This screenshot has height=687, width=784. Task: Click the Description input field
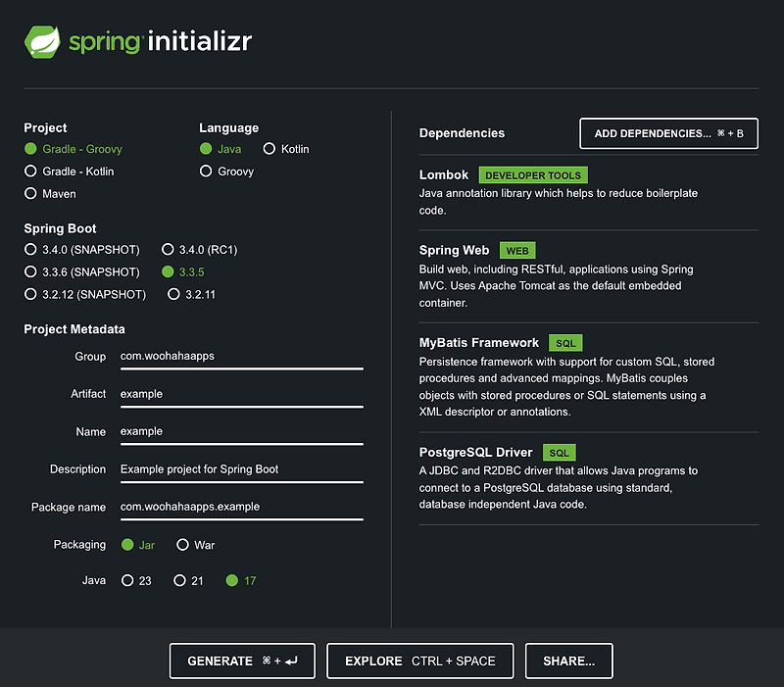click(x=241, y=468)
